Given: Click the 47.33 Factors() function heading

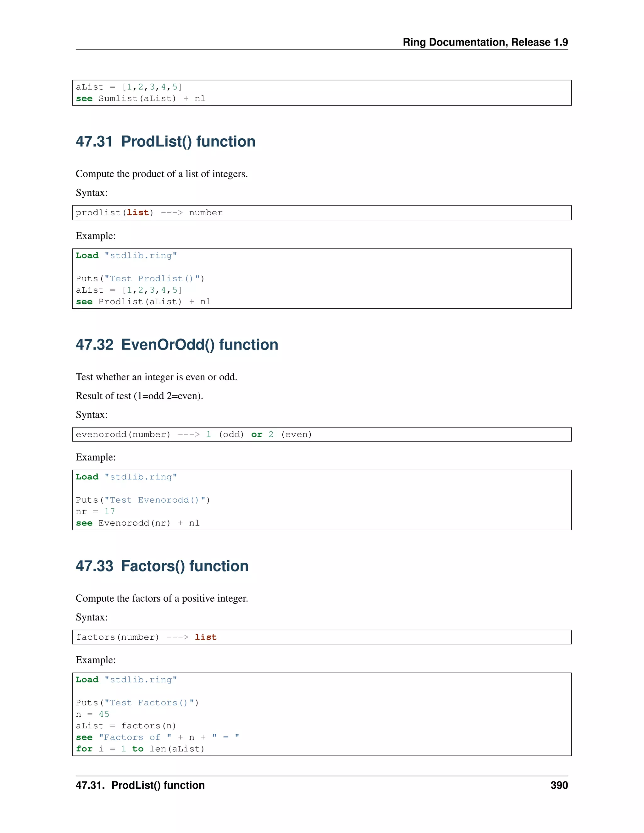Looking at the screenshot, I should pyautogui.click(x=162, y=566).
